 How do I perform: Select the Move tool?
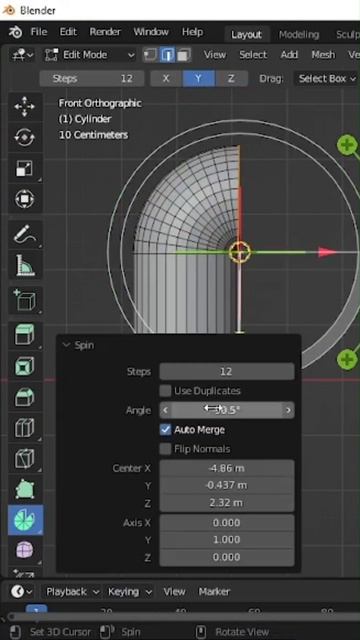coord(25,106)
